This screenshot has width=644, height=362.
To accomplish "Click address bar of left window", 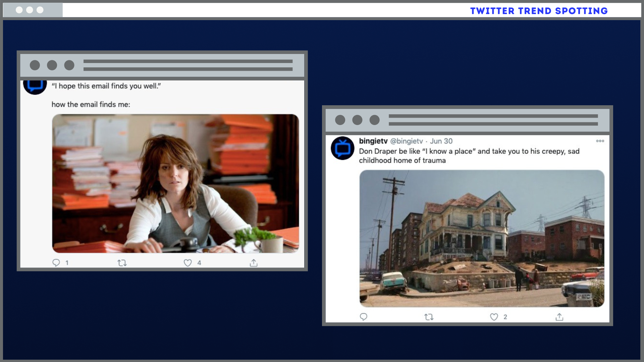I will 188,65.
